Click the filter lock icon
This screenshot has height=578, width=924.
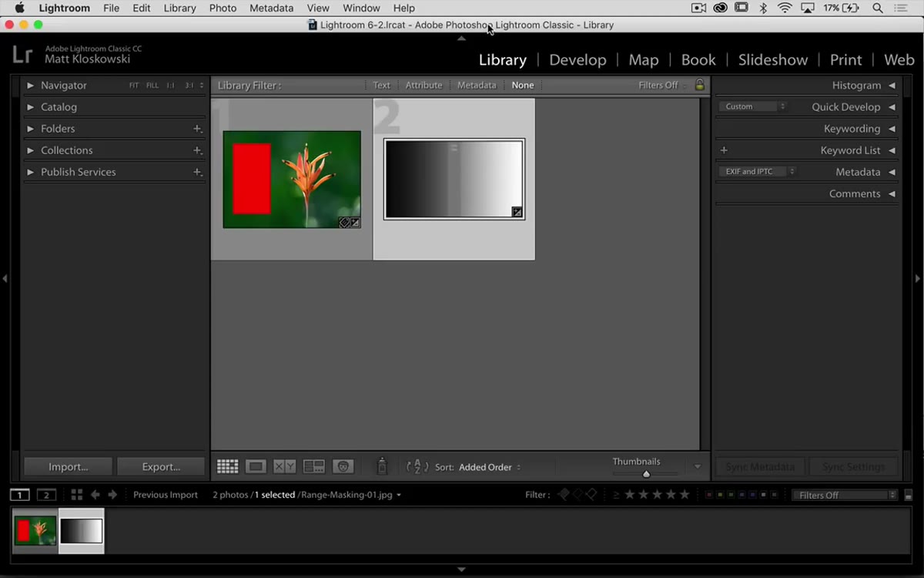[699, 85]
